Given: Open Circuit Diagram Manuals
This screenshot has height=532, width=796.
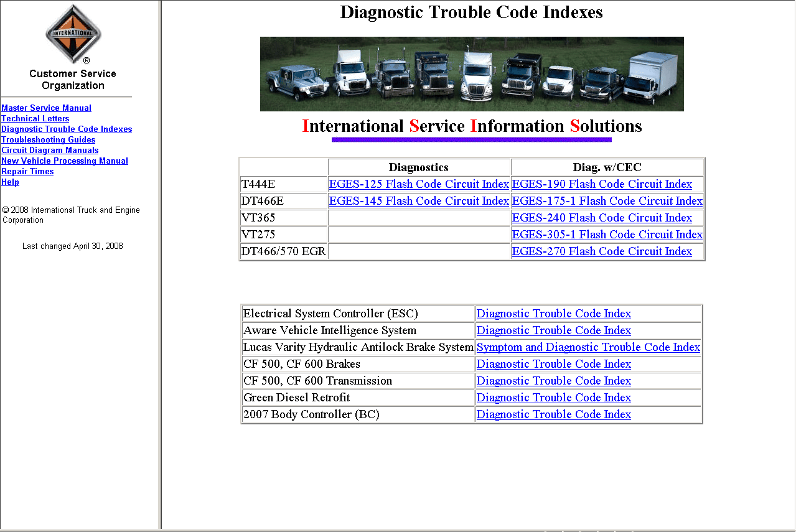Looking at the screenshot, I should pos(50,151).
